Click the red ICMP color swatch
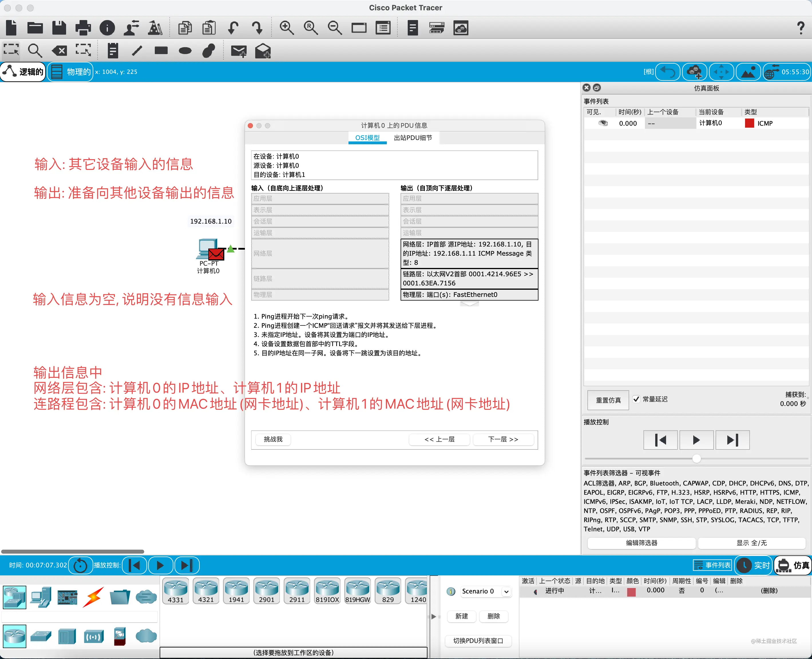This screenshot has height=659, width=812. [x=749, y=123]
